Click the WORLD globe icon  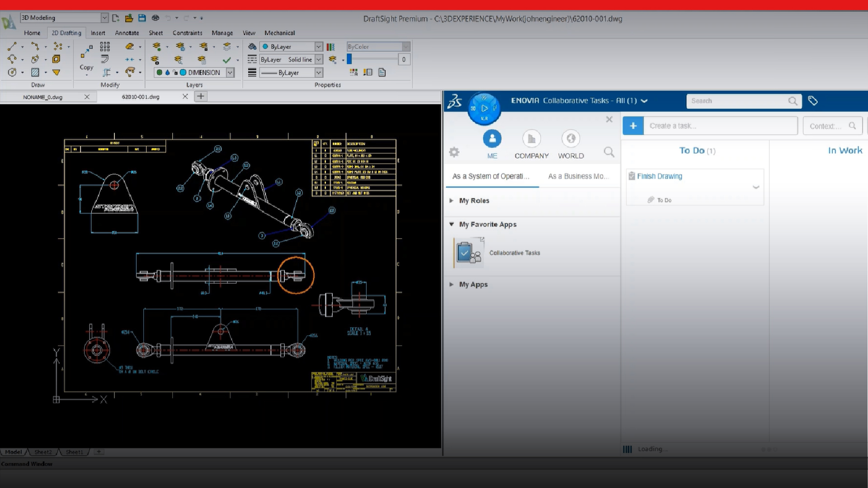pyautogui.click(x=571, y=138)
